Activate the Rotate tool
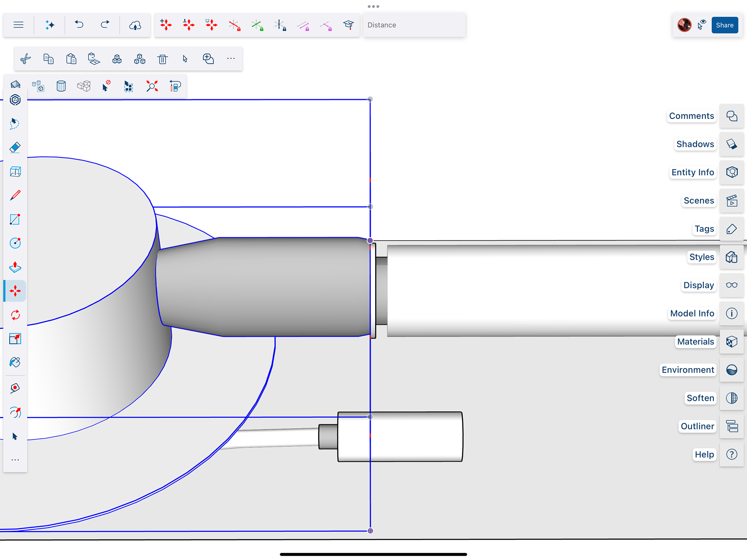The width and height of the screenshot is (747, 560). (x=15, y=315)
